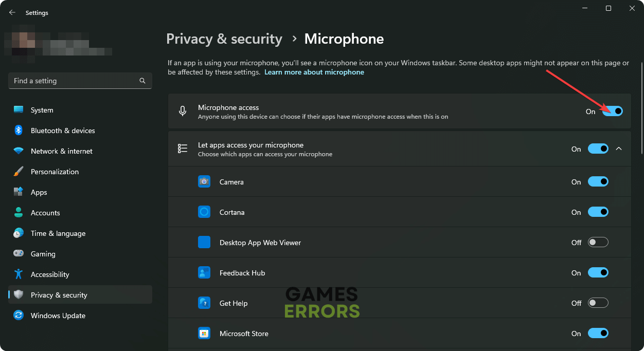The height and width of the screenshot is (351, 644).
Task: Disable microphone for Camera app
Action: coord(598,182)
